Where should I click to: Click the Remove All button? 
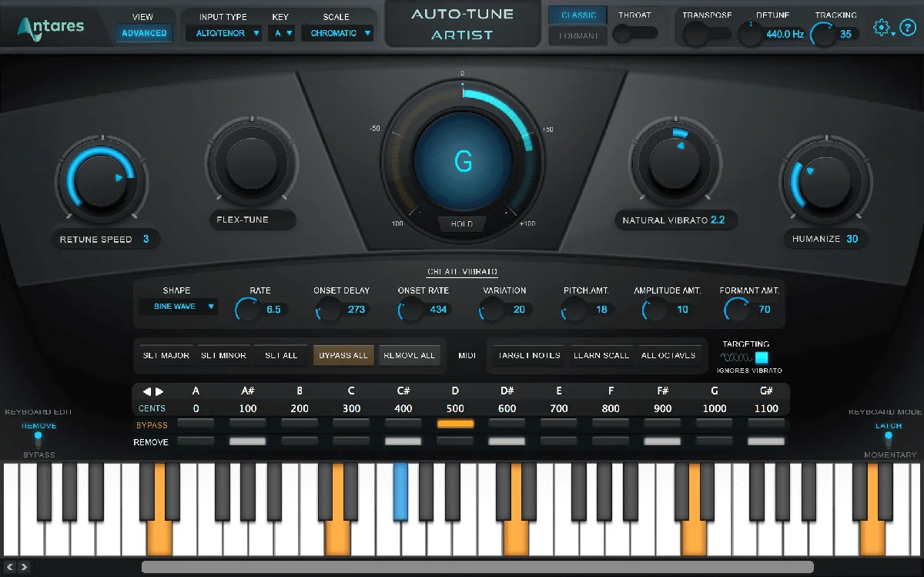tap(410, 355)
